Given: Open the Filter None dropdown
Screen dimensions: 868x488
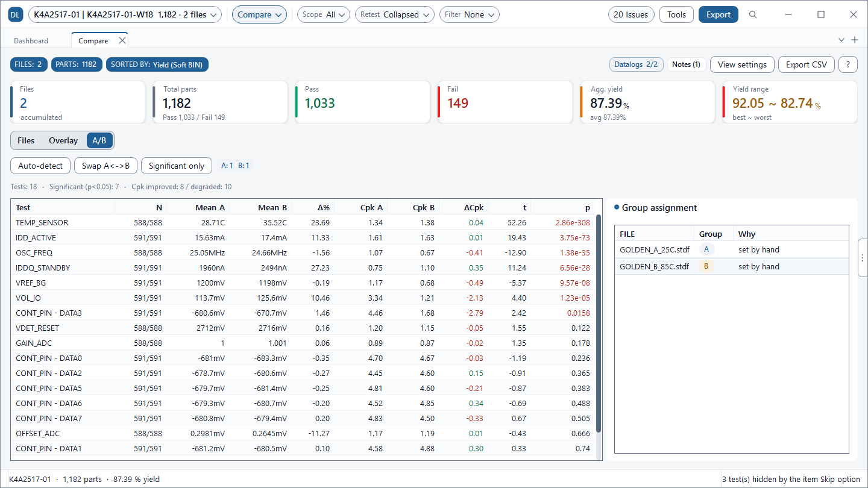Looking at the screenshot, I should 469,14.
